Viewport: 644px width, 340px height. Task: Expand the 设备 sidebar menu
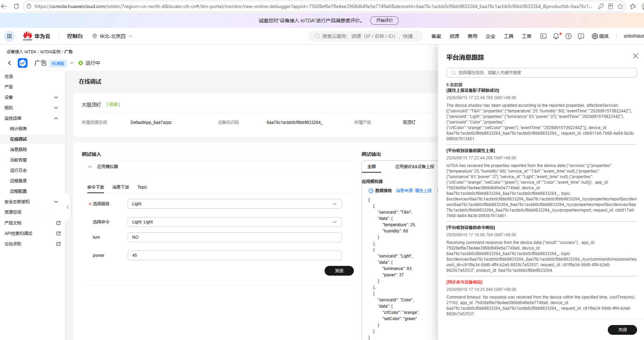(56, 97)
